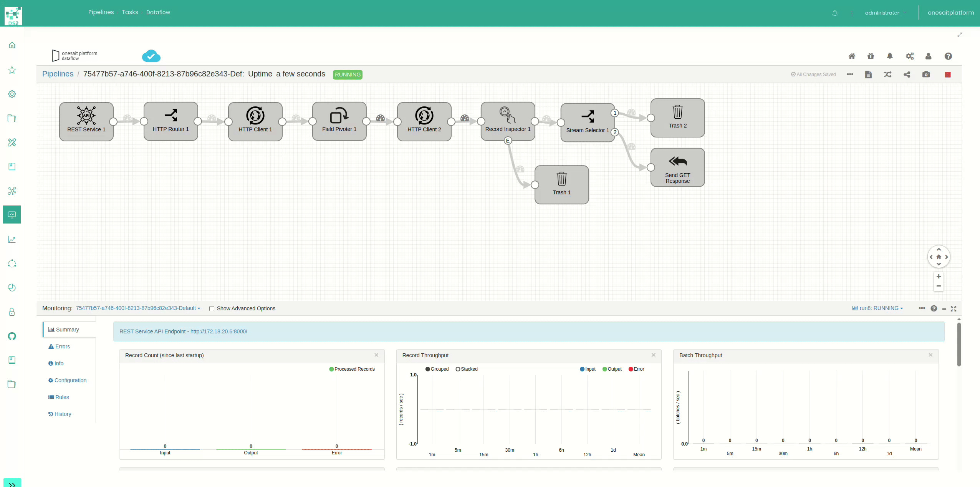
Task: Click the notifications bell in header
Action: (835, 13)
